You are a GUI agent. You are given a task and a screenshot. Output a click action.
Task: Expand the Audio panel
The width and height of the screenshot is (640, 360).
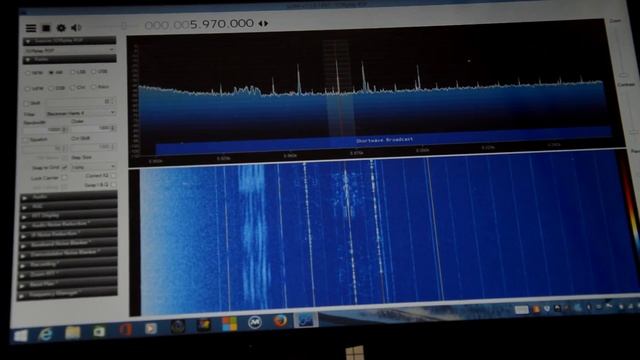coord(69,197)
